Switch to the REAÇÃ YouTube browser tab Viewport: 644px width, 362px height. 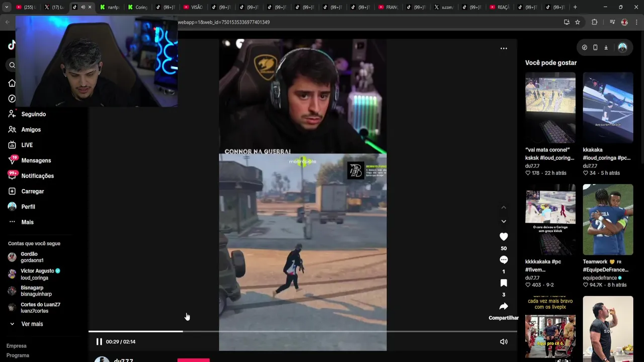499,7
